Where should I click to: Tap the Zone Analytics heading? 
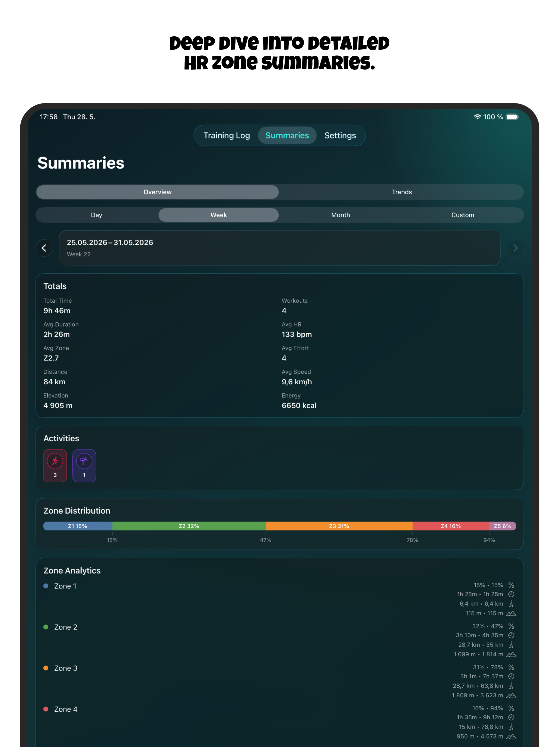(72, 571)
